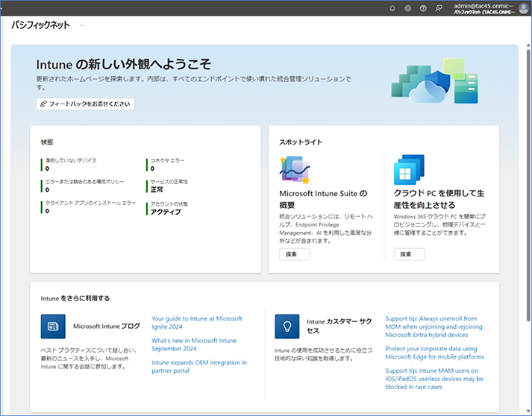Click the Microsoft Intune blog icon
This screenshot has width=532, height=416.
(x=53, y=326)
